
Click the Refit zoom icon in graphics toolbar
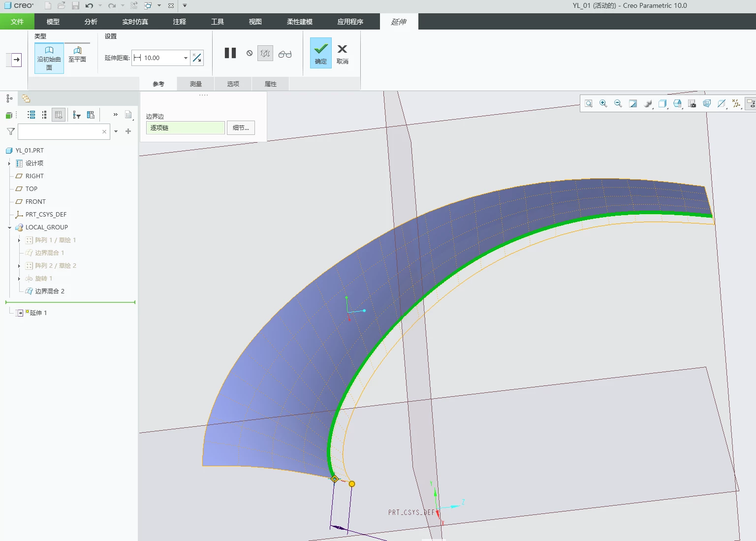point(589,103)
